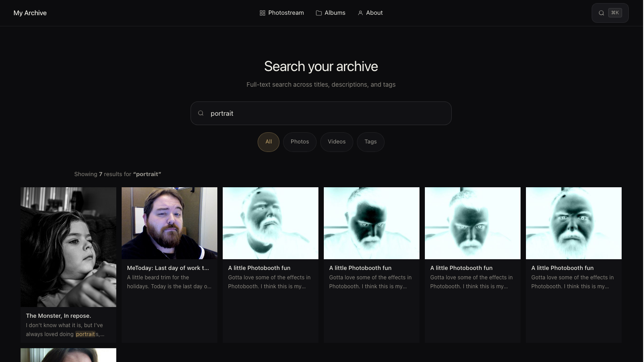This screenshot has width=644, height=362.
Task: Click the ⌘K shortcut badge
Action: (615, 13)
